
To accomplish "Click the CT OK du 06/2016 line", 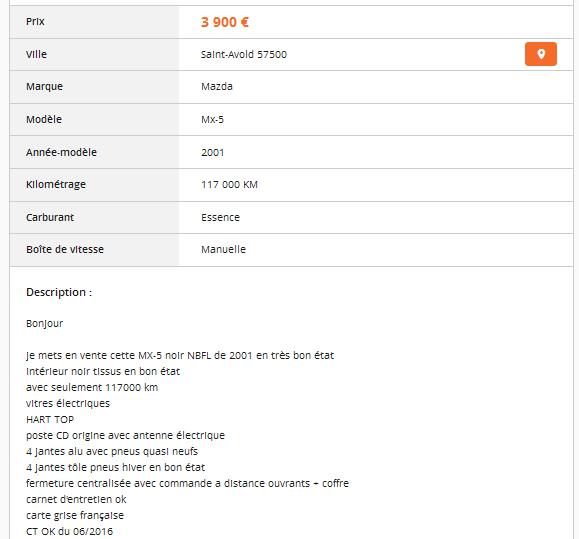I will 69,531.
